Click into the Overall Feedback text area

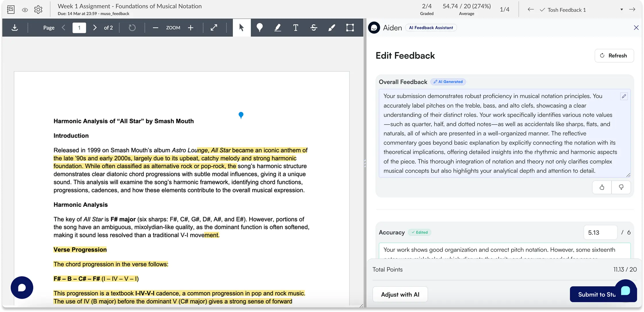point(505,133)
